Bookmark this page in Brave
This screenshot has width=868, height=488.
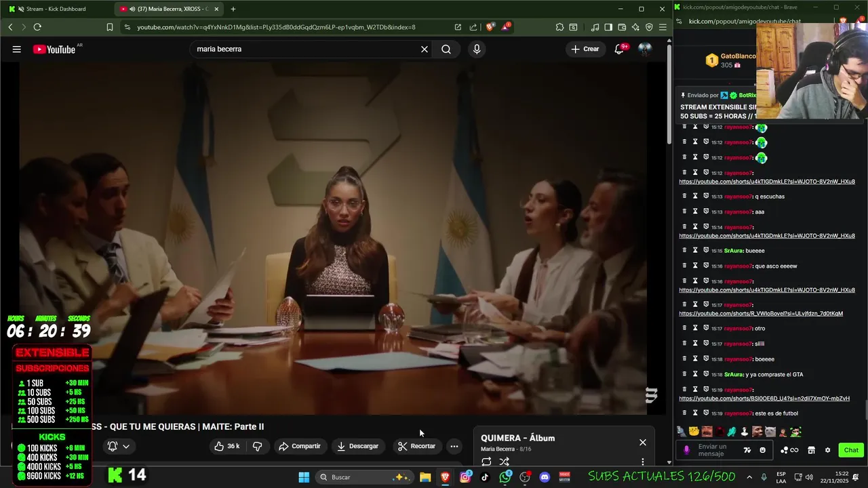tap(110, 27)
